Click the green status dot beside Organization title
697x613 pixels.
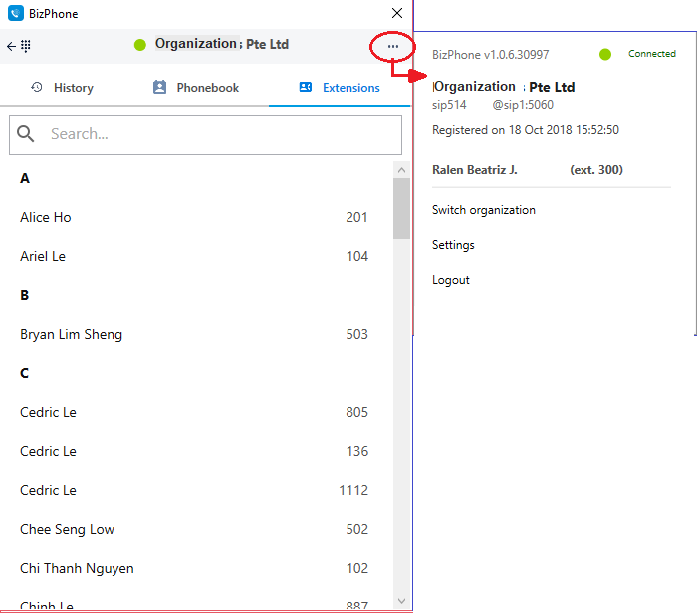(x=140, y=44)
